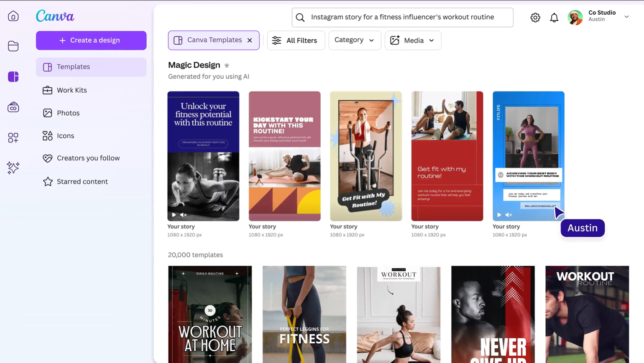
Task: Open the Brand camera icon in left rail
Action: pos(13,107)
